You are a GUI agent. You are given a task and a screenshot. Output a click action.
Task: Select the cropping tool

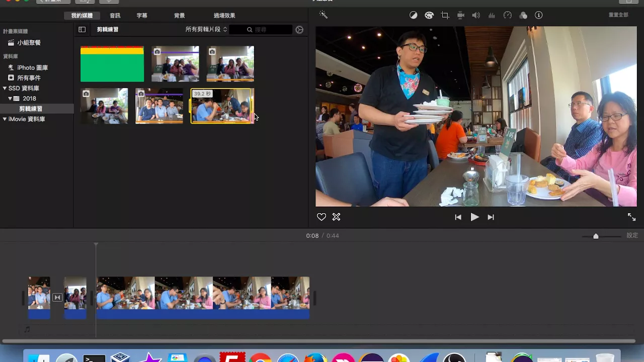(445, 15)
